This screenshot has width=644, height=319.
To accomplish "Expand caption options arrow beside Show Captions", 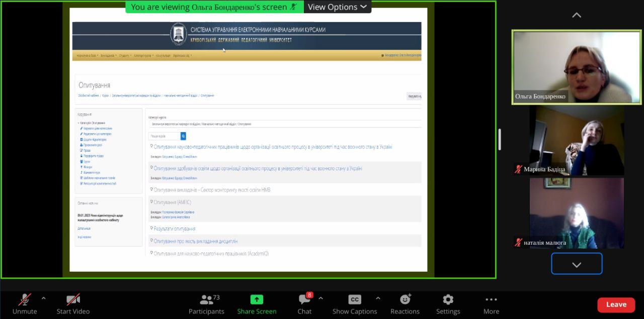I will [378, 298].
